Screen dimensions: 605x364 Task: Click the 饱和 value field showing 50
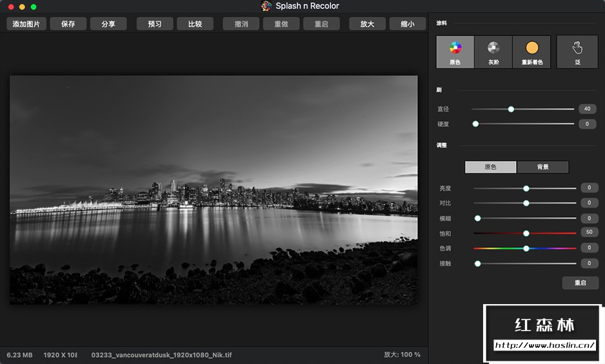click(x=589, y=233)
